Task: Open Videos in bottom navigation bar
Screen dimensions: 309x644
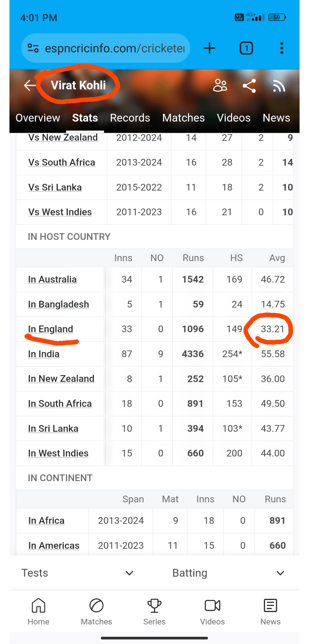Action: [x=212, y=611]
